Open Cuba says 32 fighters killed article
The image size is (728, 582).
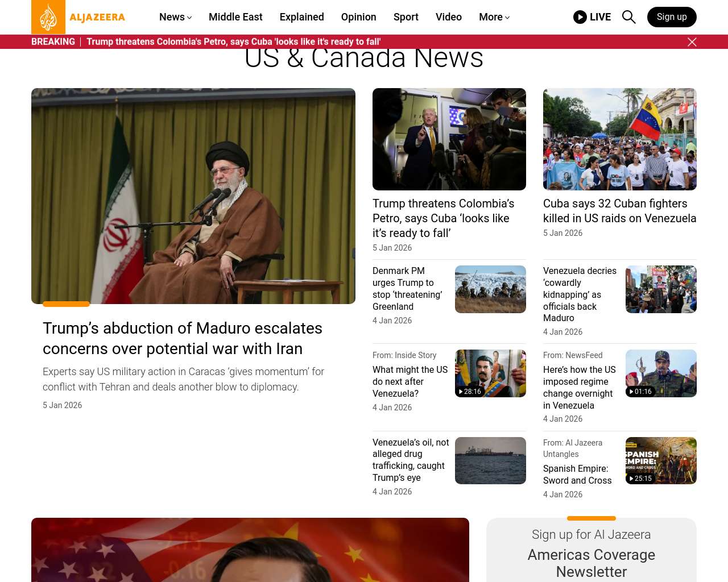pos(619,211)
